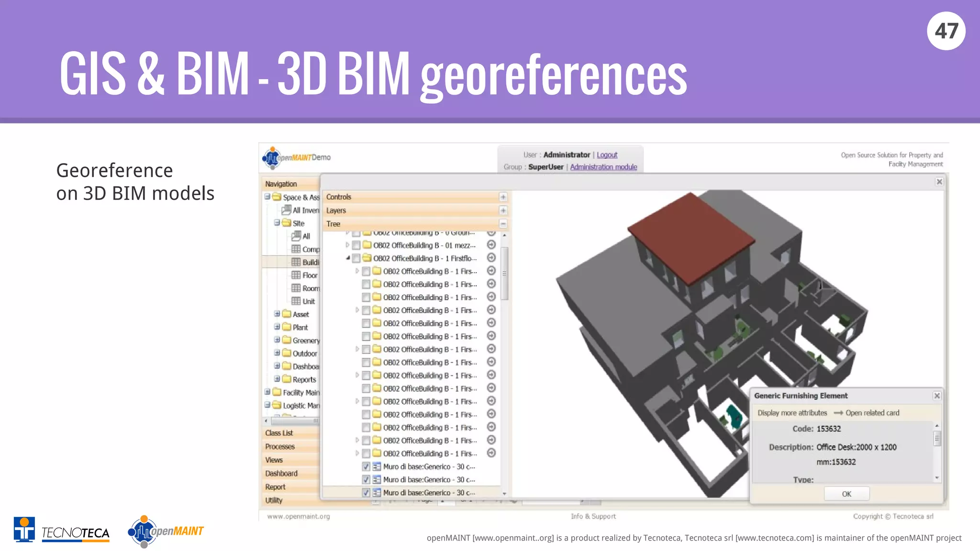Click Display more attributes
Screen dimensions: 980x551
pos(792,413)
